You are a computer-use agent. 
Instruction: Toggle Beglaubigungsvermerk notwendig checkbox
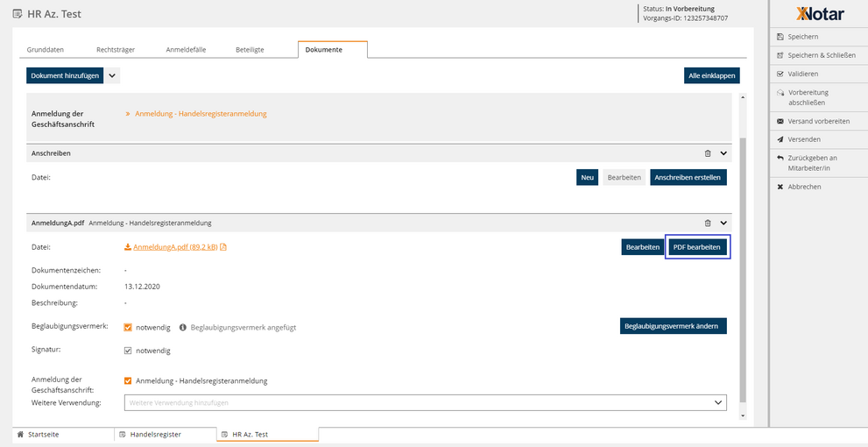click(x=128, y=327)
